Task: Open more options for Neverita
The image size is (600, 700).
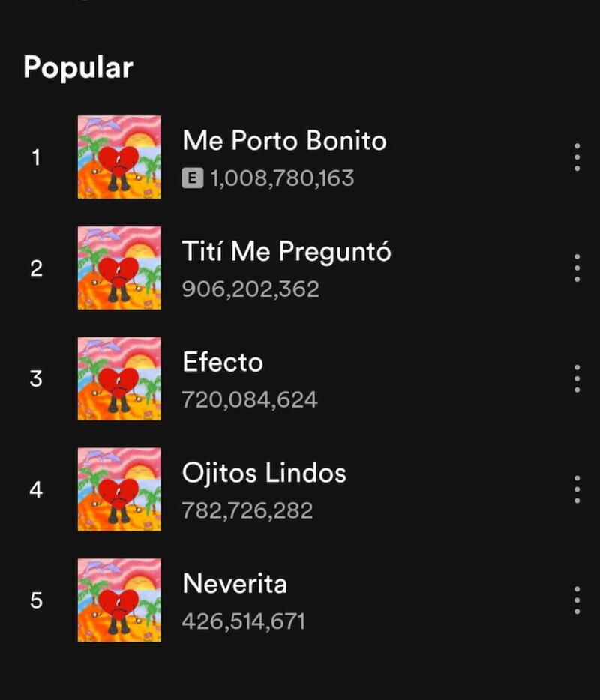Action: (x=577, y=600)
